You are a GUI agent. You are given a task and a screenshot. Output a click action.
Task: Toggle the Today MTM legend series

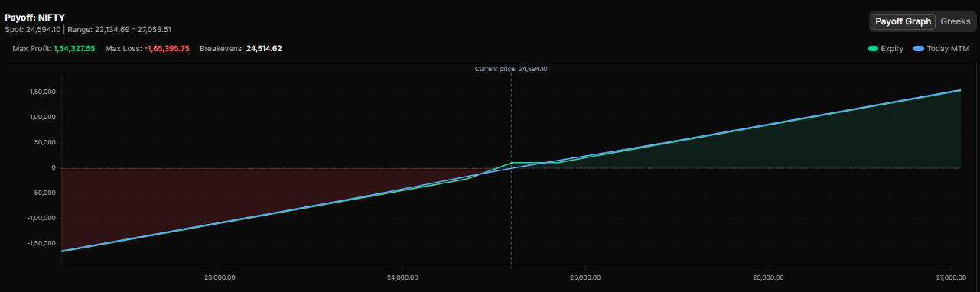pyautogui.click(x=942, y=48)
